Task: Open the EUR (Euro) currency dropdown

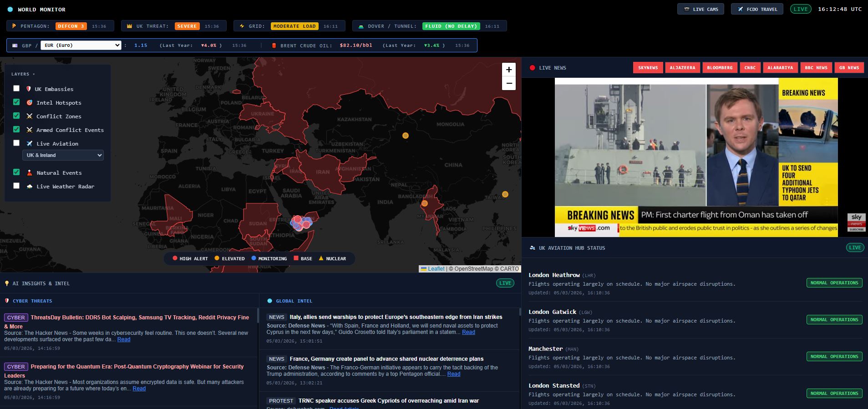Action: point(81,45)
